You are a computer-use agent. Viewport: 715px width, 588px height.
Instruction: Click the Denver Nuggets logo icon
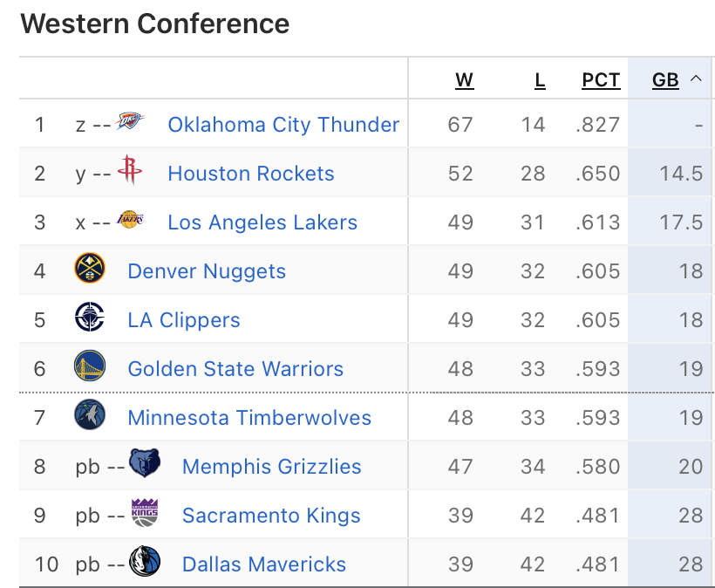(x=90, y=269)
